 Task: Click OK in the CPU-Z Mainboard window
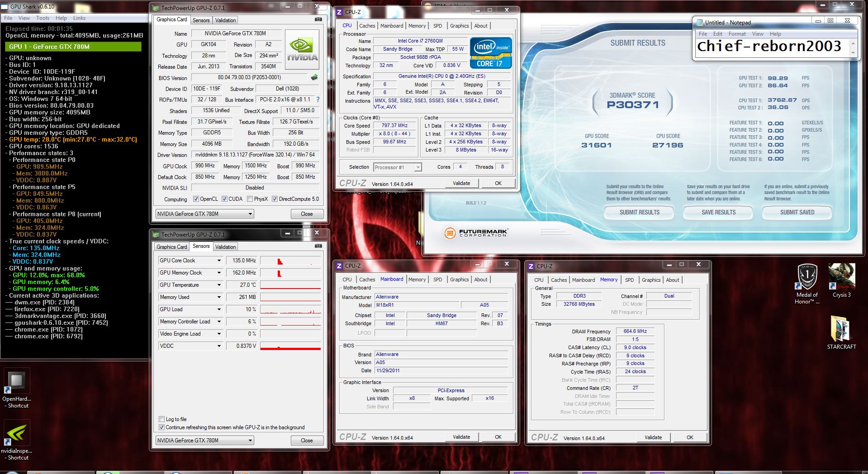coord(498,437)
